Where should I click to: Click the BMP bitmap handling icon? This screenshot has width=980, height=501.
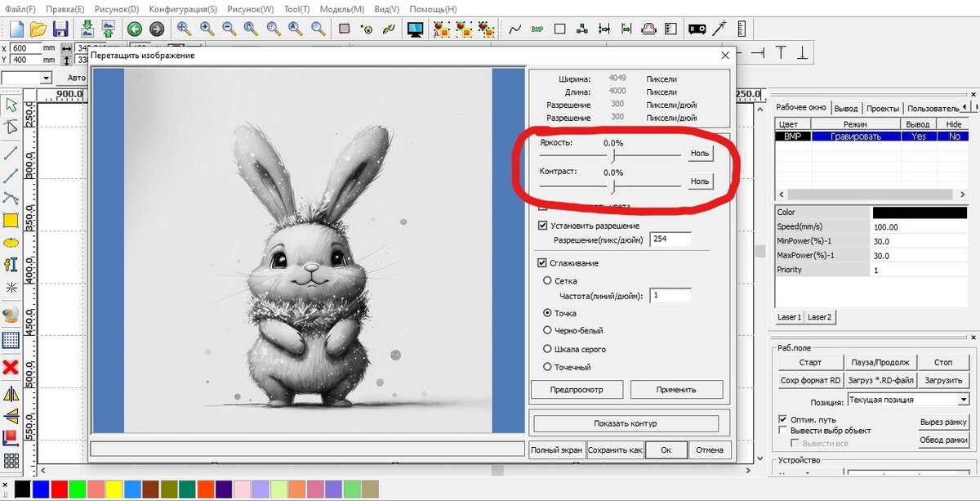point(537,29)
